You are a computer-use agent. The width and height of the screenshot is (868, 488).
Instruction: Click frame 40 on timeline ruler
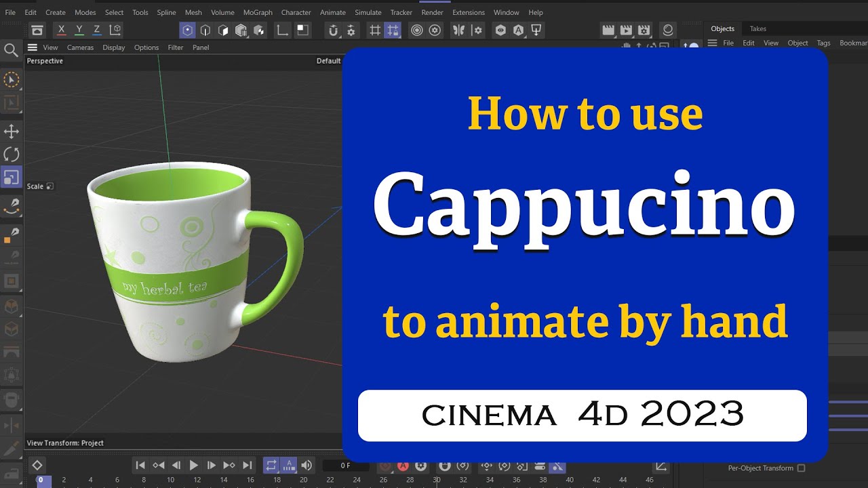[570, 480]
